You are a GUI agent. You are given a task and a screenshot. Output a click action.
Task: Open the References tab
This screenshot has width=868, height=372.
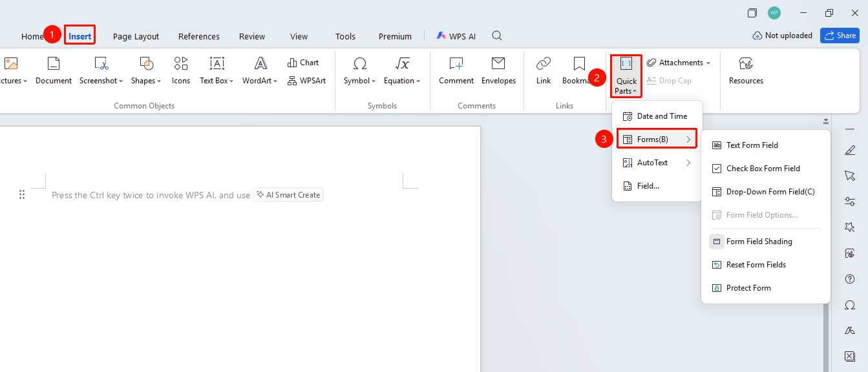(199, 36)
